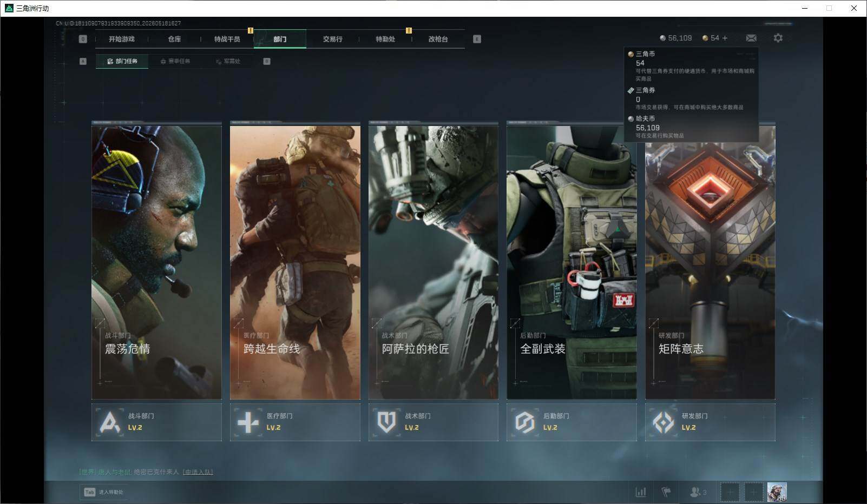The height and width of the screenshot is (504, 867).
Task: Click the 医疗部门 LV.2 button
Action: tap(295, 422)
